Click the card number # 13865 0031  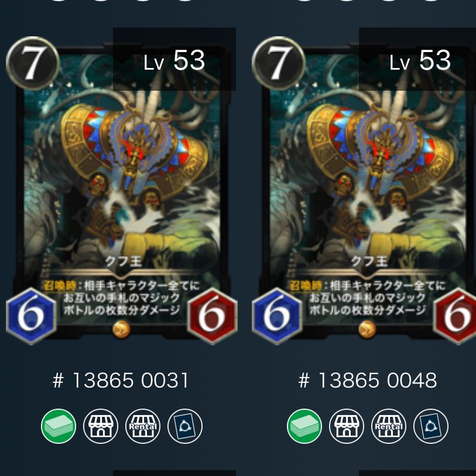121,380
